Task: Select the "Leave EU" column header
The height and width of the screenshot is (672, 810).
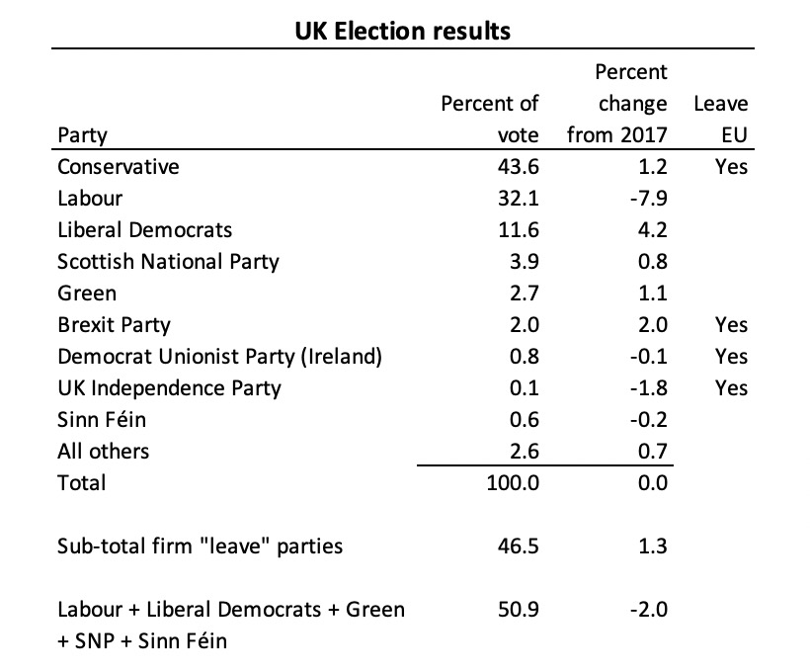Action: pos(721,119)
